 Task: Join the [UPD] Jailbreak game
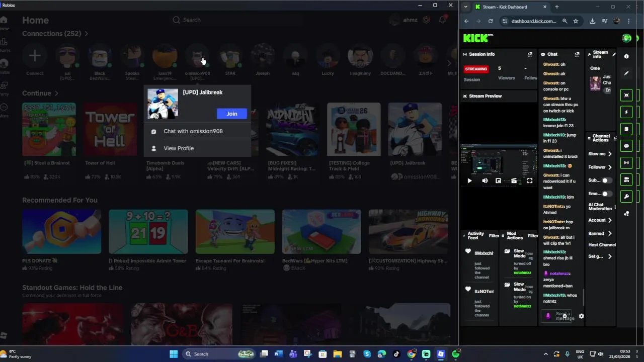tap(232, 114)
